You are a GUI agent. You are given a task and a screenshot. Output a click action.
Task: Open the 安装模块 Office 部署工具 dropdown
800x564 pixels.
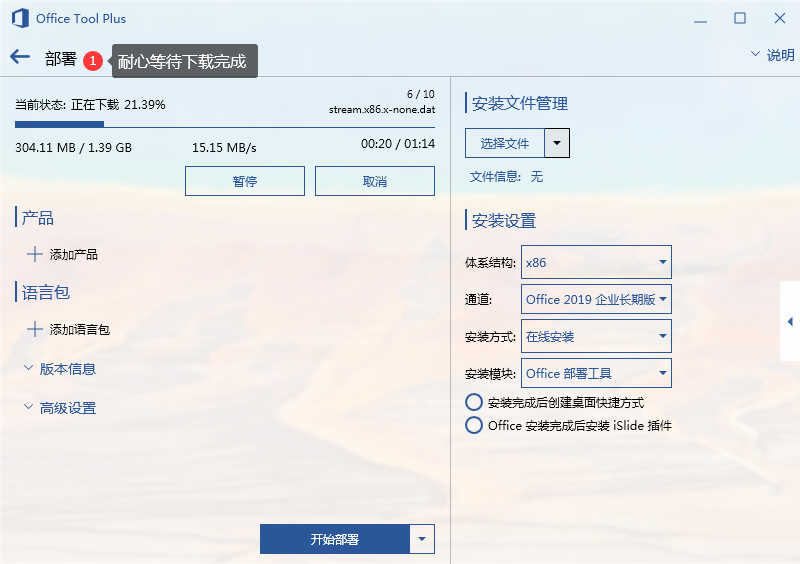click(x=596, y=373)
